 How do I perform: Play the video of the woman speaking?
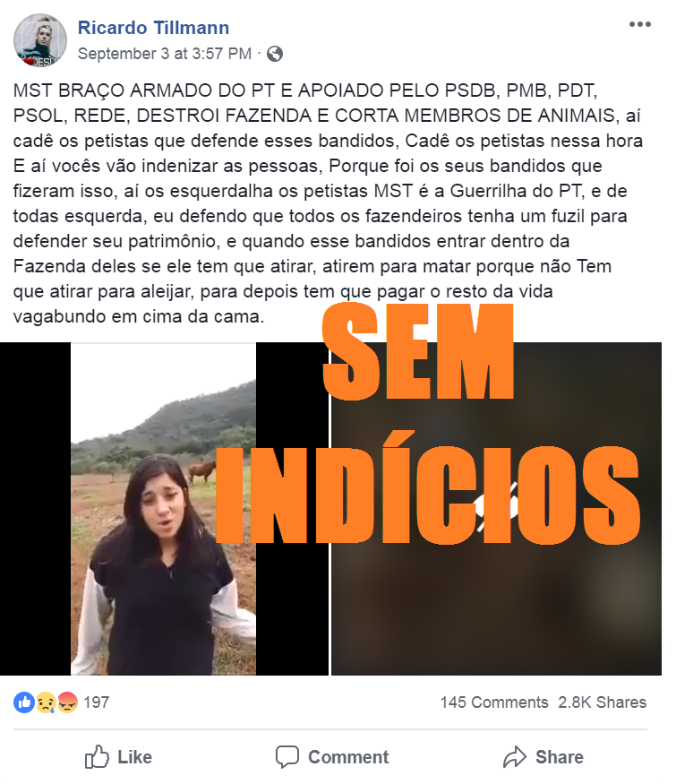(164, 509)
